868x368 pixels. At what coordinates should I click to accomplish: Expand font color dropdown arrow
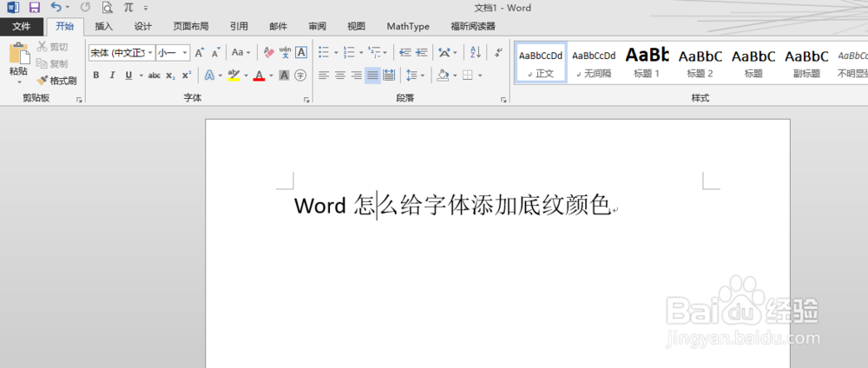tap(271, 76)
